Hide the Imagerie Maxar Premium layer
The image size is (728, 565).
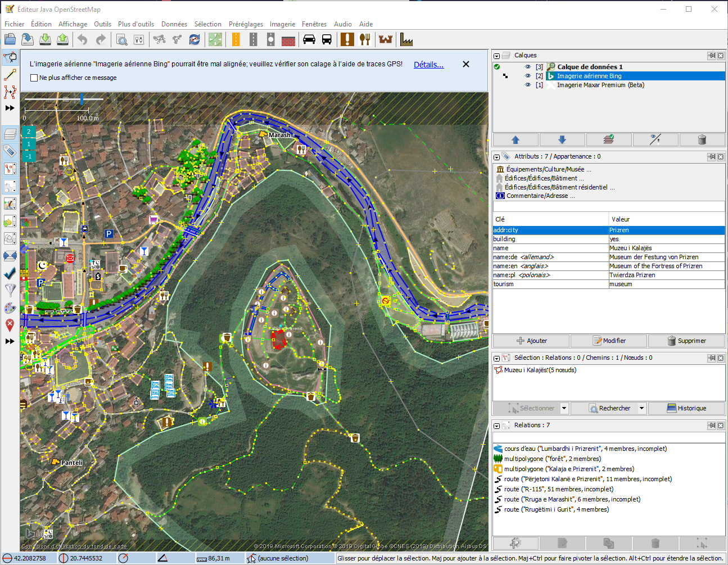click(x=528, y=85)
